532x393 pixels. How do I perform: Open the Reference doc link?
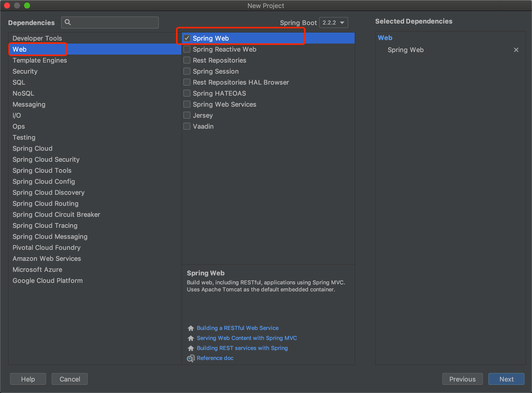pos(215,358)
